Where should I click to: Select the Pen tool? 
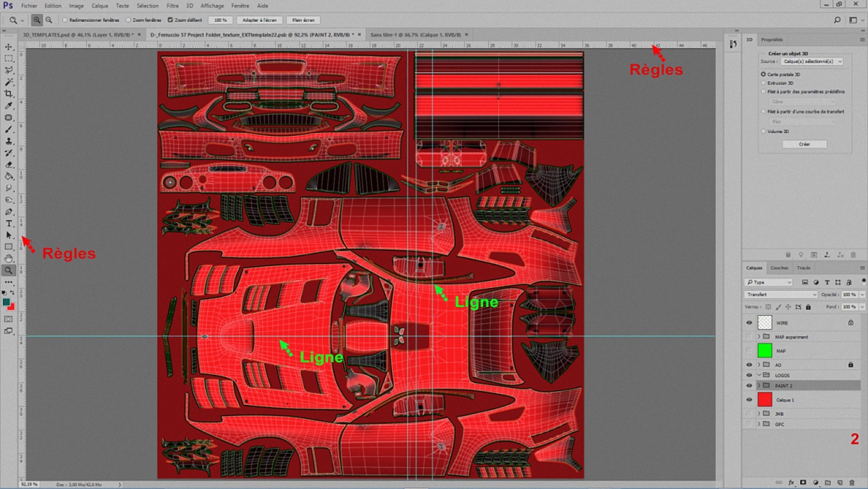tap(8, 212)
